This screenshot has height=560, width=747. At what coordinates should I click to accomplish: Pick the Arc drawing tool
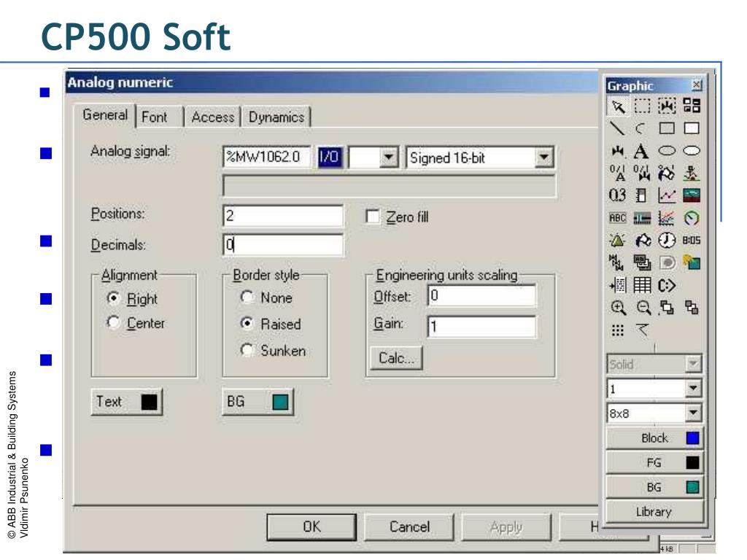(641, 128)
